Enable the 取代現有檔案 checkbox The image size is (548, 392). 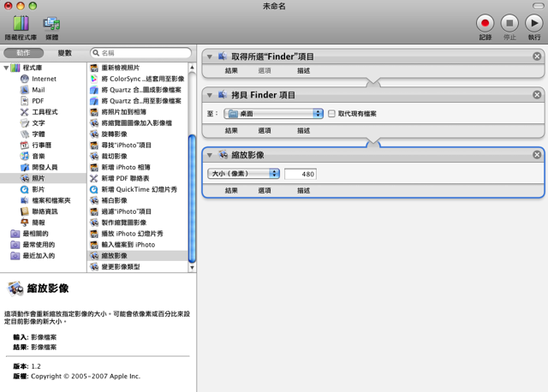click(331, 114)
